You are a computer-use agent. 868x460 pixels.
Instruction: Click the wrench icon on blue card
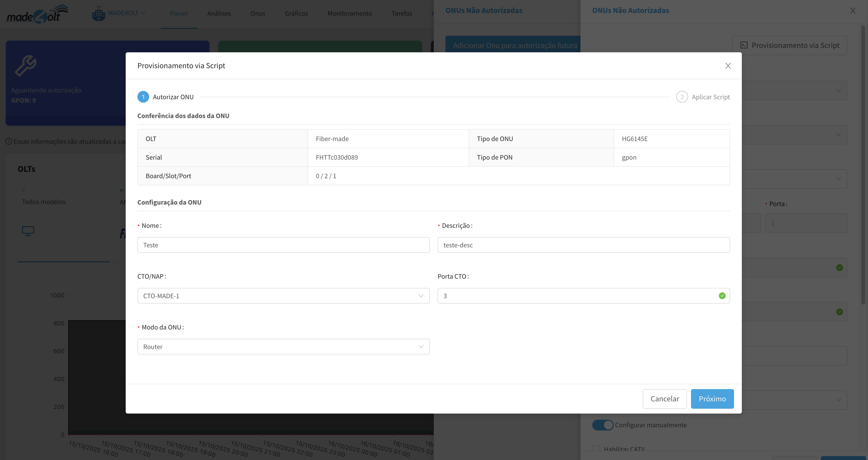pos(26,66)
